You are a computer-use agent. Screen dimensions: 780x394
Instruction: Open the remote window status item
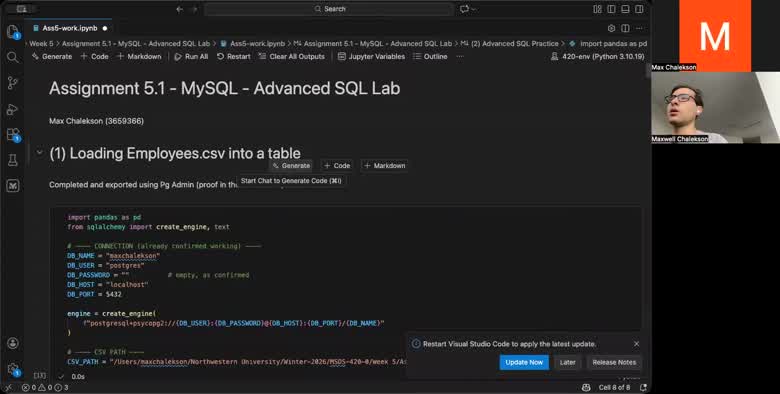8,388
